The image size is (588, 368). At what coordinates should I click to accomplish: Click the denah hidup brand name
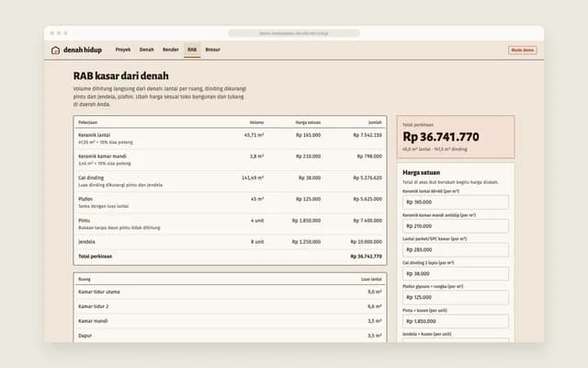pos(83,50)
